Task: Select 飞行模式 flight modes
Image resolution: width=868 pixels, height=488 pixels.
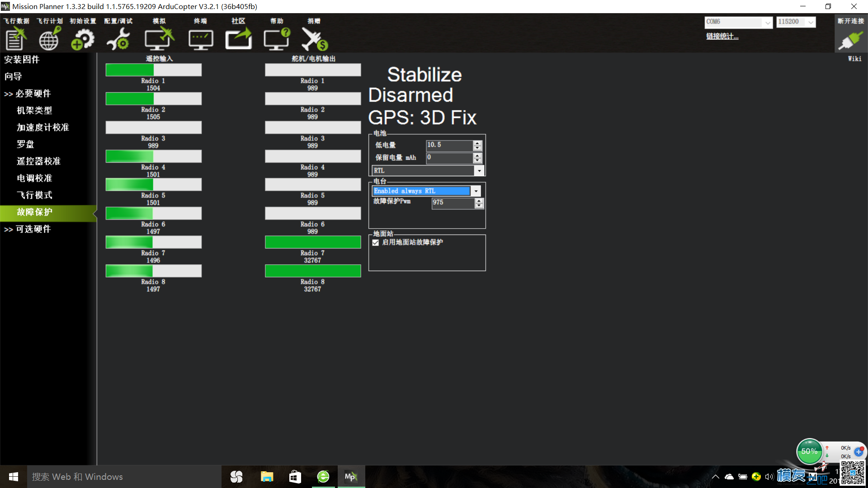Action: click(x=34, y=195)
